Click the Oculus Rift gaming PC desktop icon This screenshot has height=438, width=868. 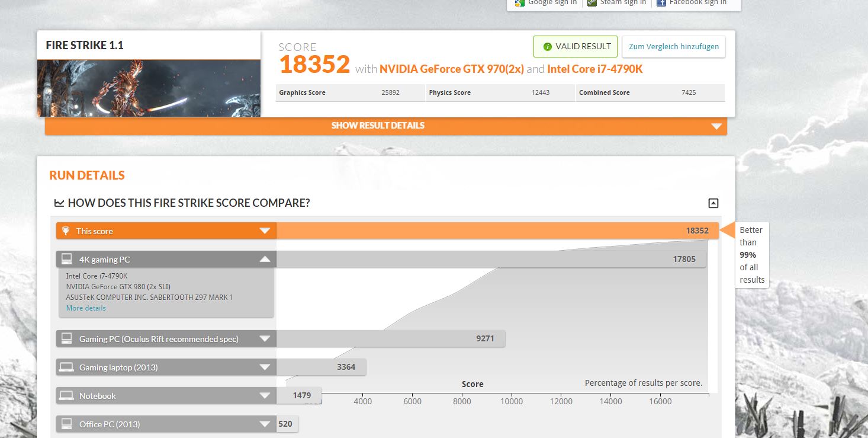(67, 338)
